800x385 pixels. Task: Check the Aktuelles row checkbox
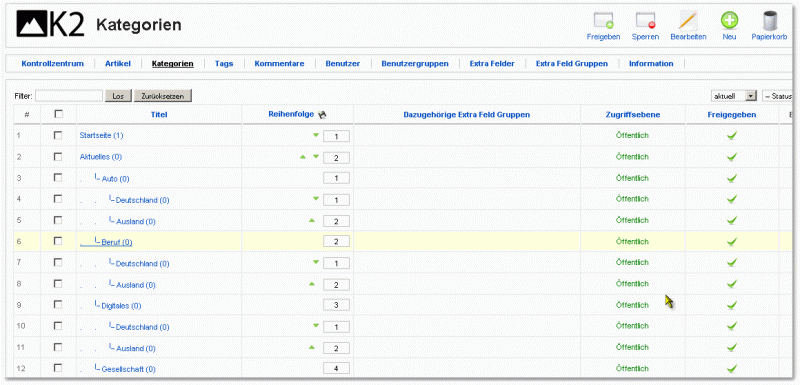(58, 157)
